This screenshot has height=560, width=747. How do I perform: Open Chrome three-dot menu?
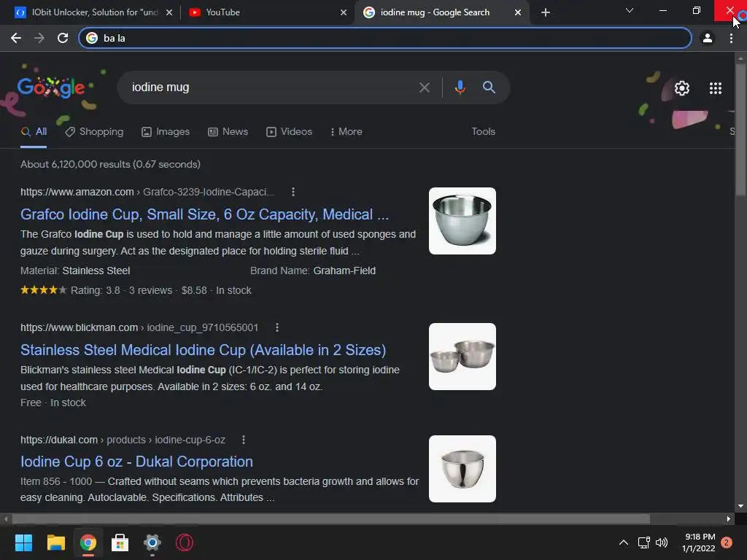pyautogui.click(x=731, y=38)
